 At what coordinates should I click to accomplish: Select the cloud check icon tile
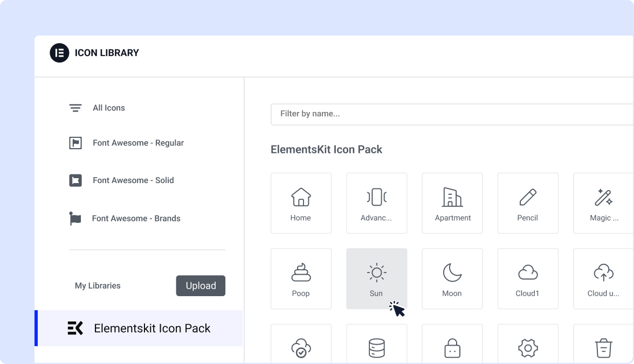pyautogui.click(x=301, y=344)
